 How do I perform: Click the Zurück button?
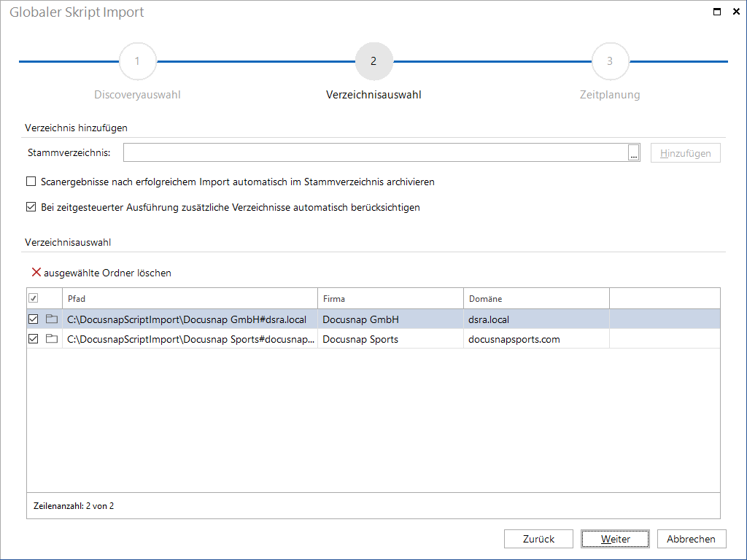539,539
